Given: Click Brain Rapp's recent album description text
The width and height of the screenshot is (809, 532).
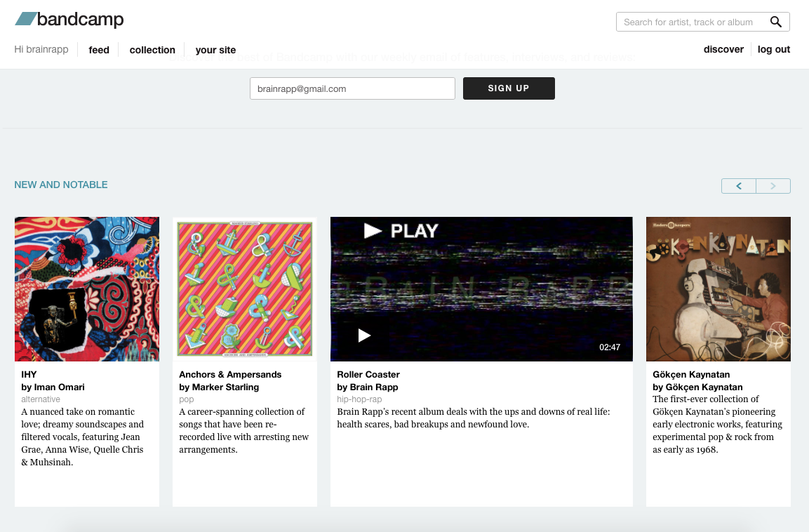Looking at the screenshot, I should click(x=473, y=418).
